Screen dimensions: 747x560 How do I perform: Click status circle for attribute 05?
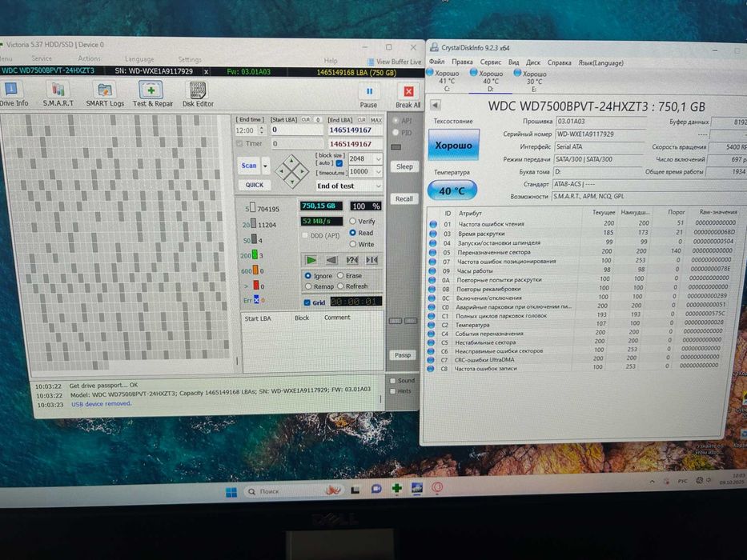(432, 252)
